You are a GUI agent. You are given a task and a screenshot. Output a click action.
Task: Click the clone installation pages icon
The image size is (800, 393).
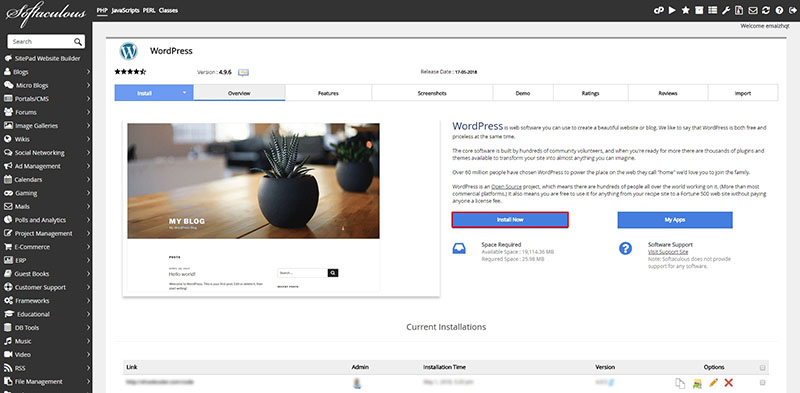click(x=680, y=383)
